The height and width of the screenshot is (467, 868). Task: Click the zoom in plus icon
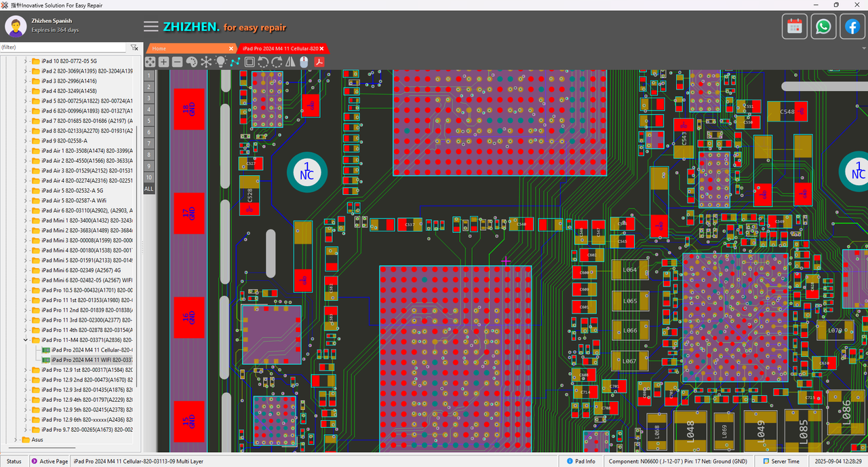[163, 62]
